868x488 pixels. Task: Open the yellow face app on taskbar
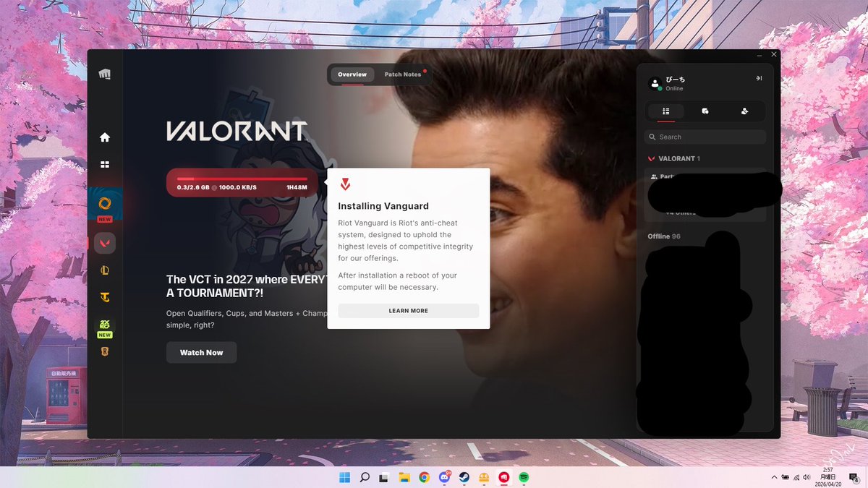click(x=484, y=477)
